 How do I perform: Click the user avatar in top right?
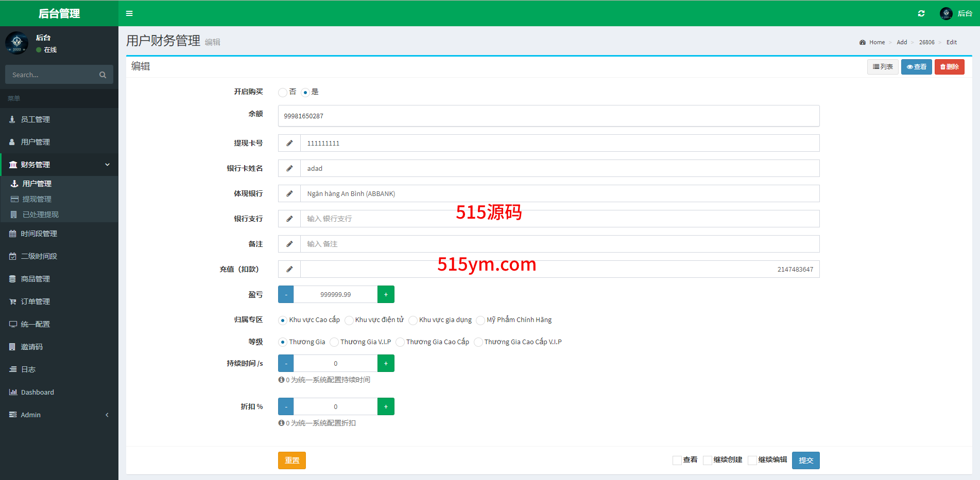pyautogui.click(x=945, y=13)
